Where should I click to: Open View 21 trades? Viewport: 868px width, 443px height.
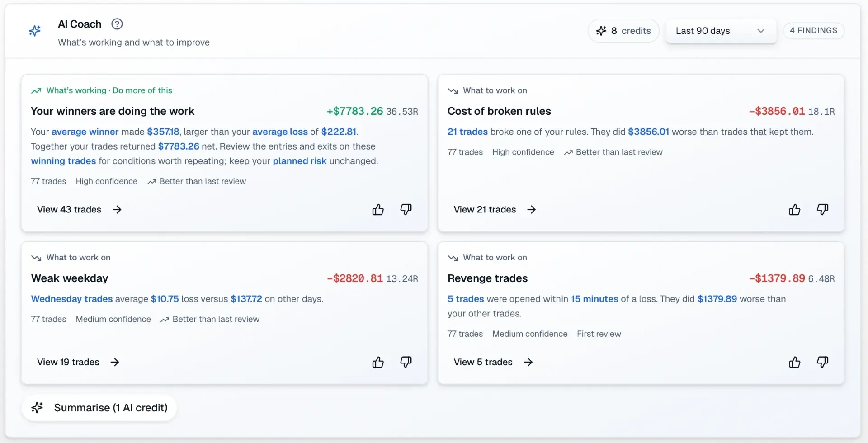pos(495,209)
